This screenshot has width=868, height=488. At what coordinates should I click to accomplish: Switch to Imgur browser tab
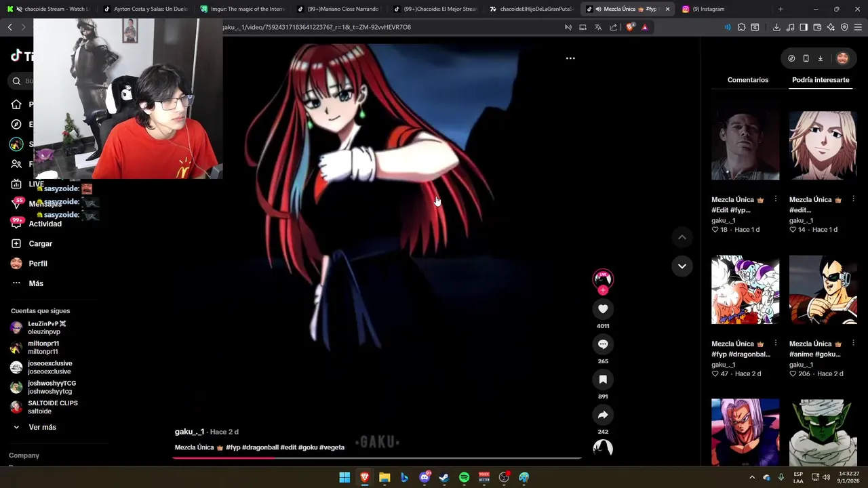[243, 9]
